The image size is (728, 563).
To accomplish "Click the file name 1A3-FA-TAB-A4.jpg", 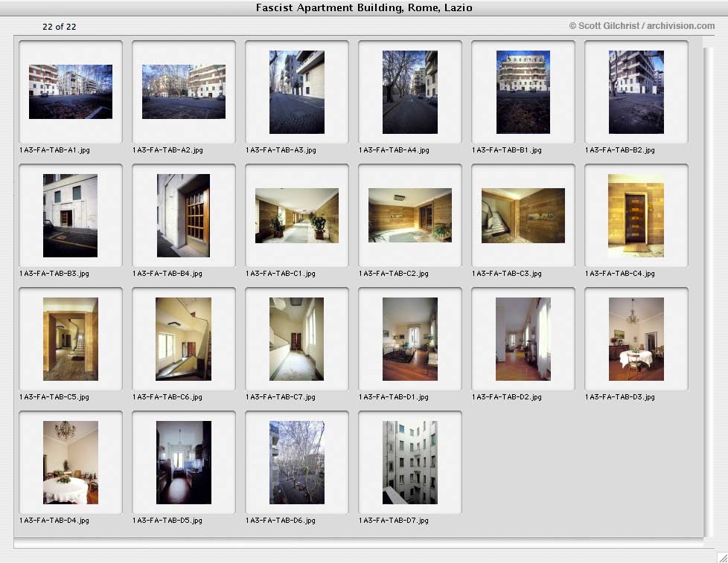I will 395,150.
